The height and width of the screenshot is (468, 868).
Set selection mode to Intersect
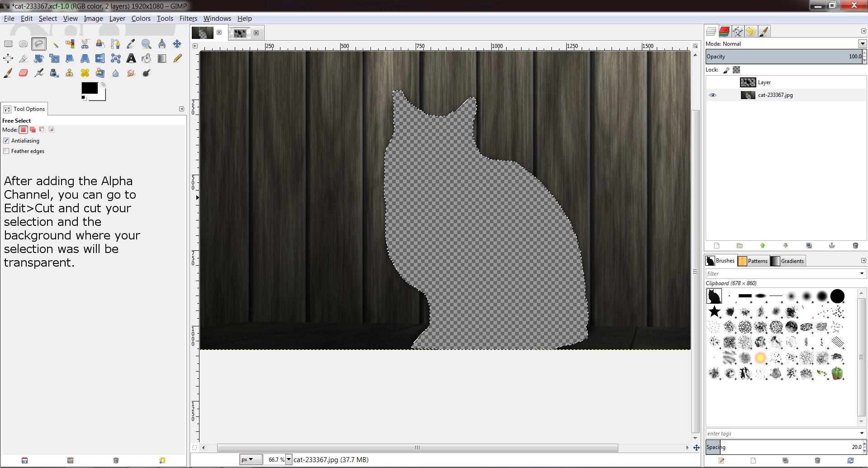click(52, 129)
